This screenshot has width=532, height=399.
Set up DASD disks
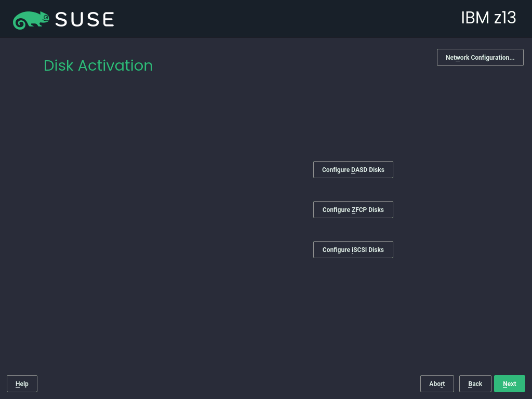[x=353, y=169]
